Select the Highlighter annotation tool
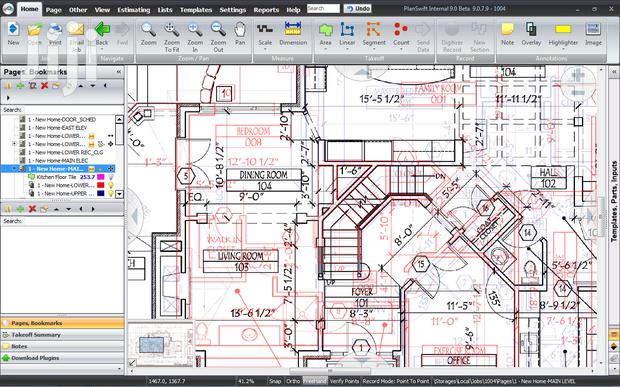Viewport: 620px width, 387px height. pyautogui.click(x=563, y=34)
